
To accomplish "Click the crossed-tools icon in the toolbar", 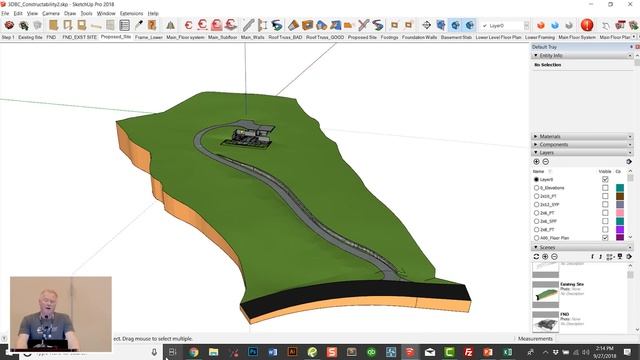I will point(363,25).
